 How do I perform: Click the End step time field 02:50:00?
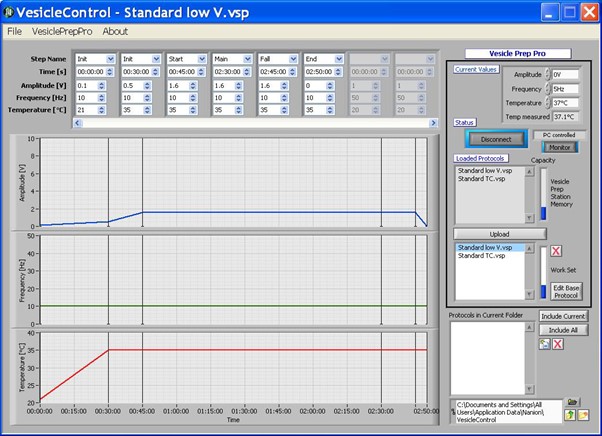[x=319, y=72]
